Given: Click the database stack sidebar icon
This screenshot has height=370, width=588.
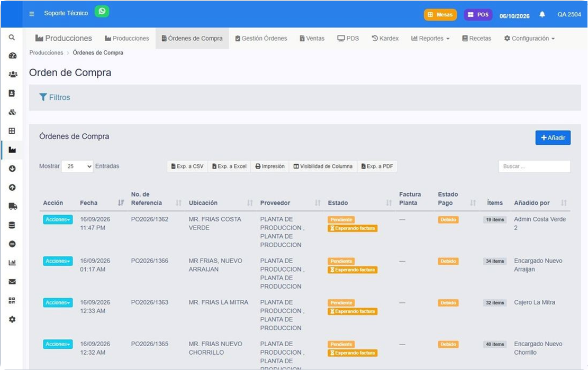Looking at the screenshot, I should 12,225.
